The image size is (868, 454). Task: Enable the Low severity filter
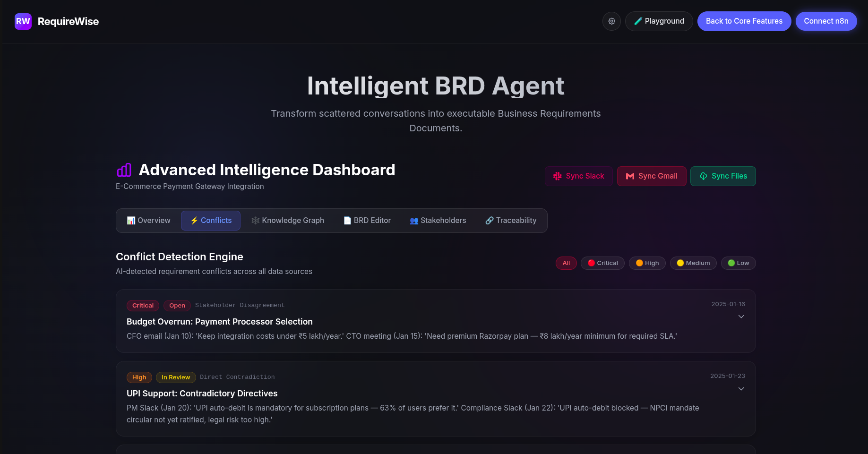coord(738,263)
